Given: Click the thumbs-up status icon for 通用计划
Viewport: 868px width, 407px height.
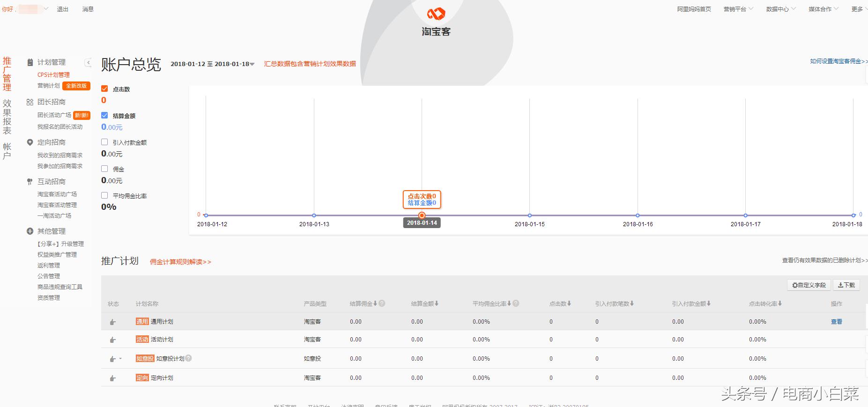Looking at the screenshot, I should click(x=112, y=322).
